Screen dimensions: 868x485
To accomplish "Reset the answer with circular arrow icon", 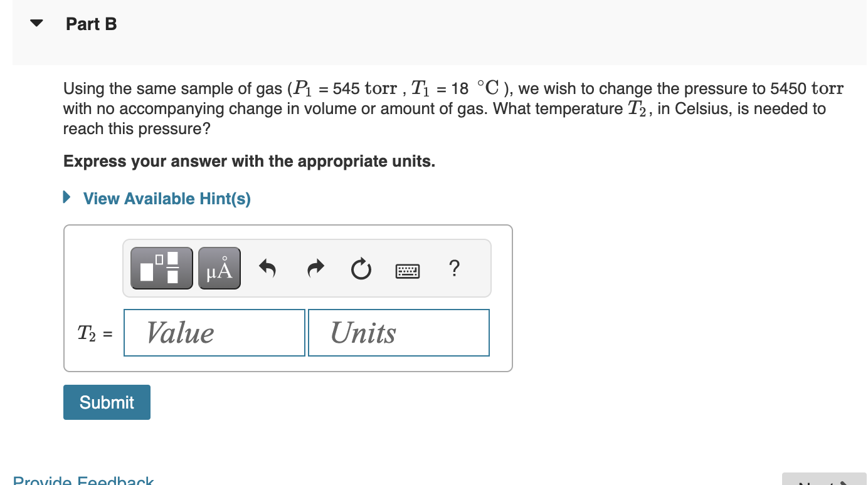I will (361, 268).
